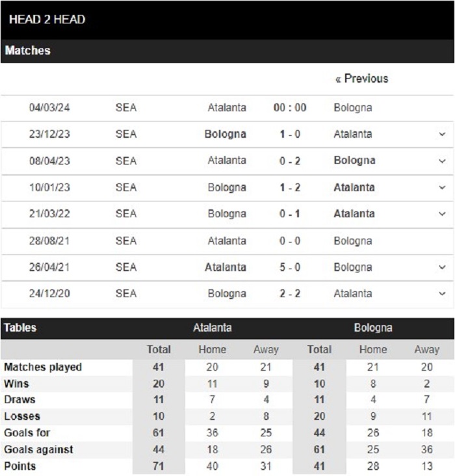The width and height of the screenshot is (455, 476).
Task: Click the Atalanta total Points value 71
Action: point(159,466)
